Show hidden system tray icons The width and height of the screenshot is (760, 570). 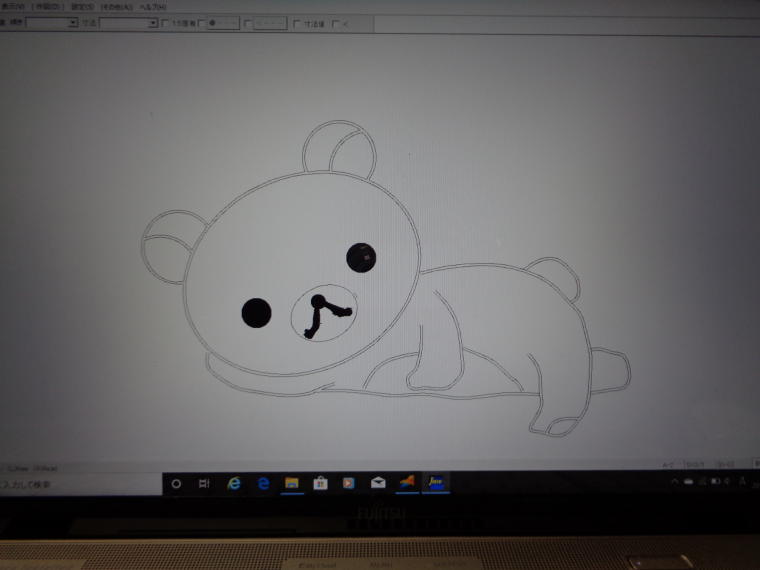[674, 482]
